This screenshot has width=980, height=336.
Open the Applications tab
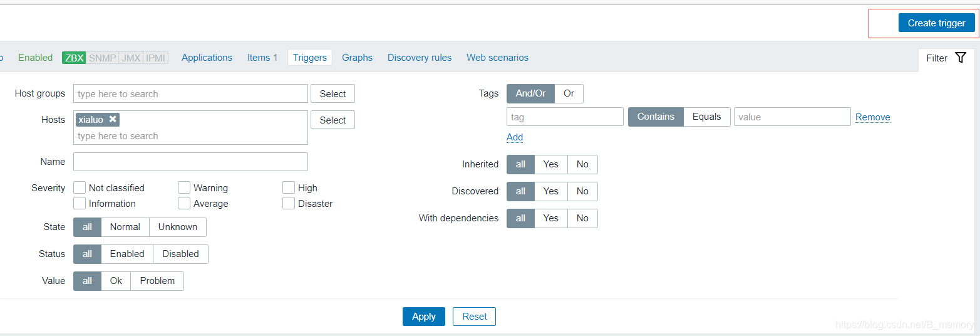click(x=207, y=58)
